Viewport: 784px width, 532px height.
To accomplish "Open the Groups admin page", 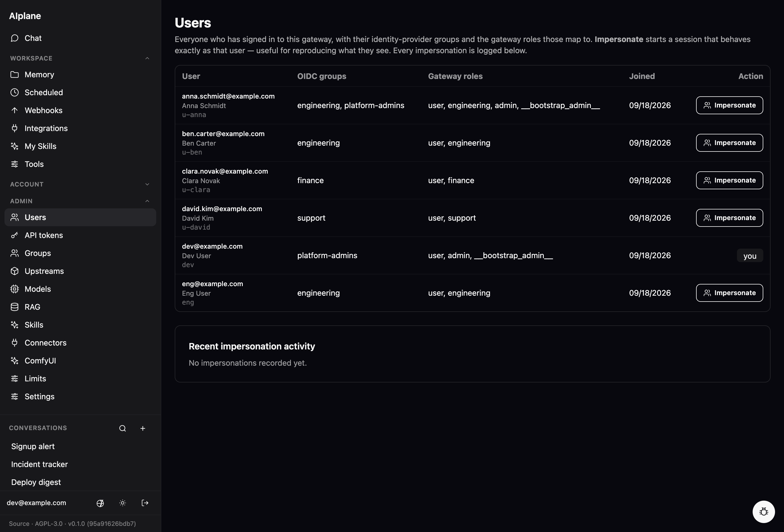I will [80, 253].
